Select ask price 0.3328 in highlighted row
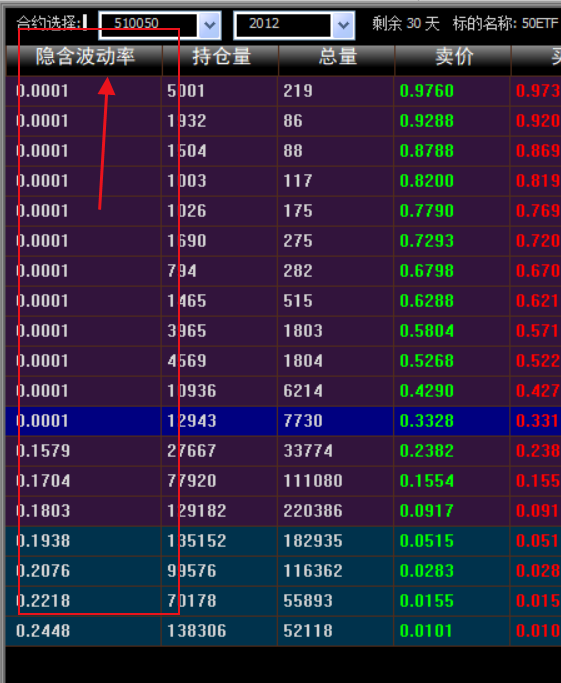Viewport: 561px width, 683px height. point(427,421)
